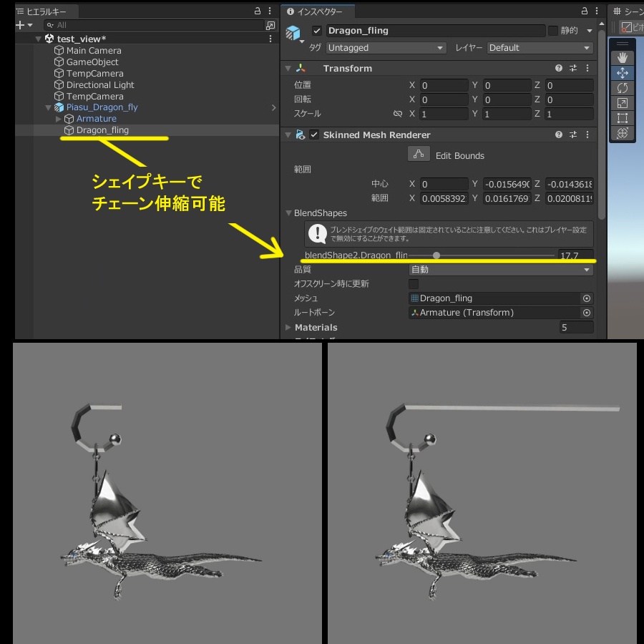Click the GameObject cube icon in Inspector
The image size is (644, 644).
tap(293, 33)
